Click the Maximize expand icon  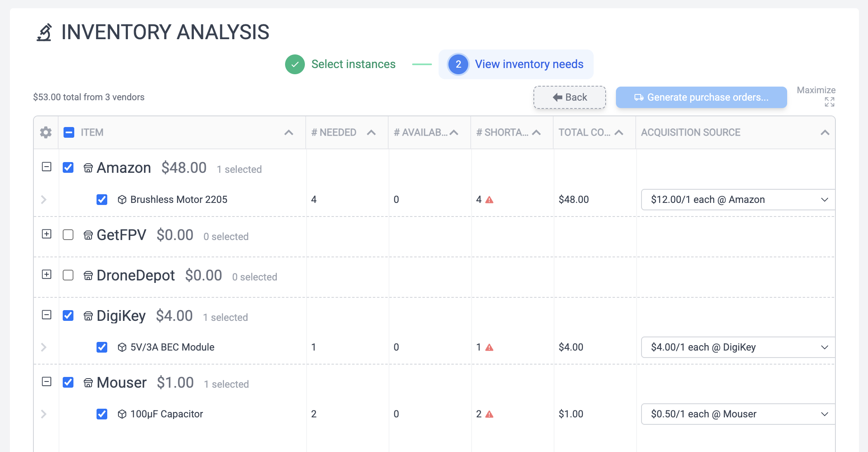pyautogui.click(x=828, y=102)
